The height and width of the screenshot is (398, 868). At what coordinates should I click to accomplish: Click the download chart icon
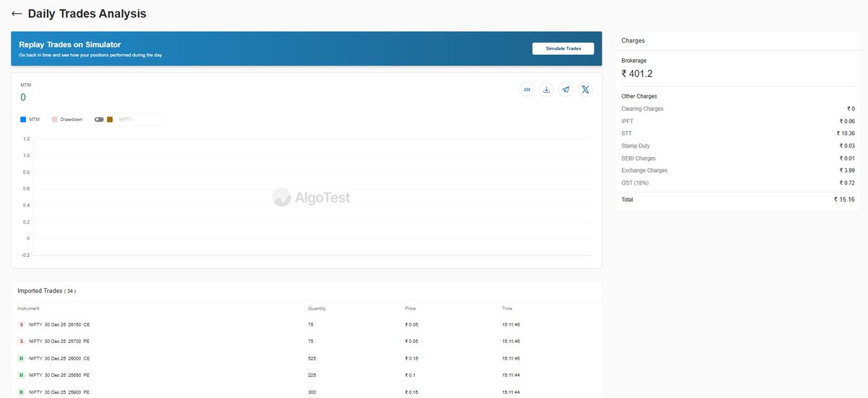tap(547, 90)
